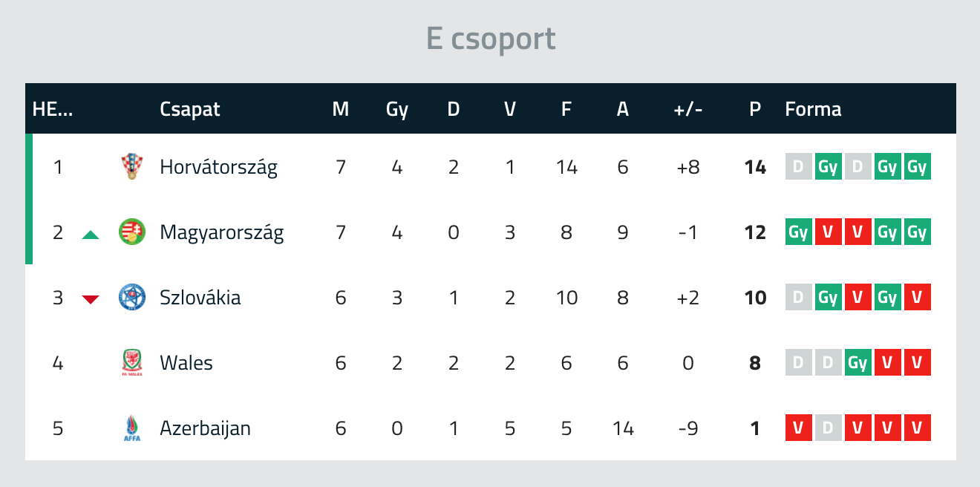The width and height of the screenshot is (980, 487).
Task: Click the Wales FA crest icon
Action: coord(130,363)
